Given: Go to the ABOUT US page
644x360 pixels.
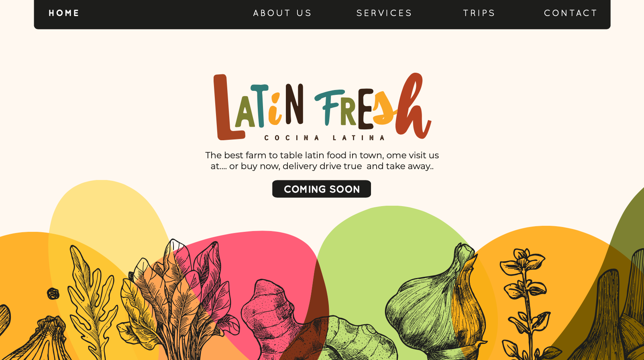Looking at the screenshot, I should coord(282,13).
